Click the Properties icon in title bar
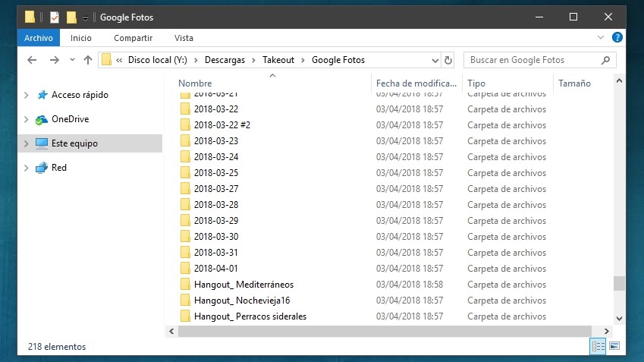Screen dimensions: 644x362 [x=55, y=17]
